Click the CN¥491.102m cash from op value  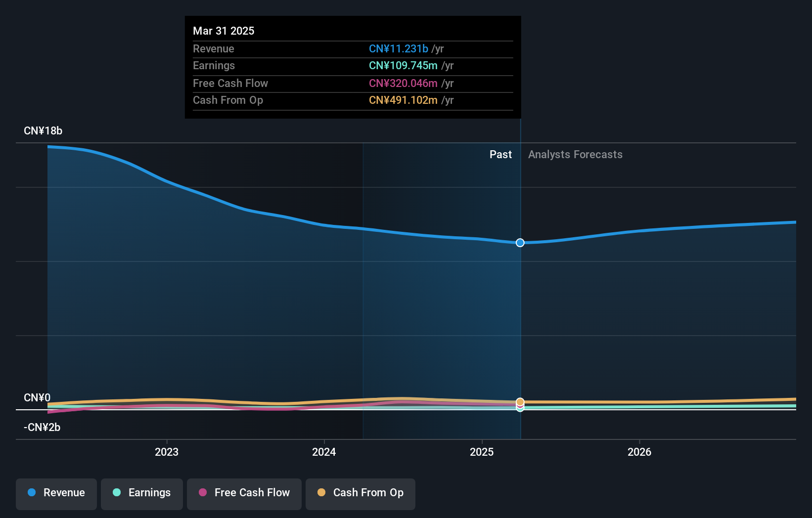(x=403, y=100)
